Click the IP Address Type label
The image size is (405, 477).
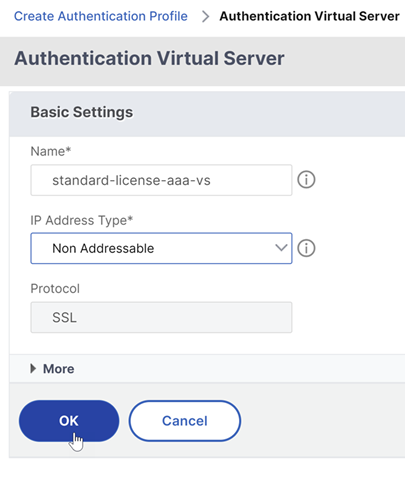[x=82, y=220]
